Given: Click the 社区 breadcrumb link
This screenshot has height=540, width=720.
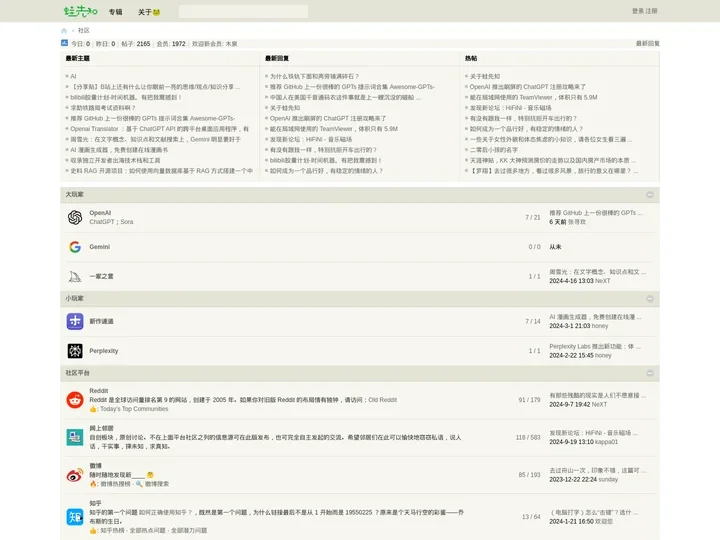Looking at the screenshot, I should 84,30.
